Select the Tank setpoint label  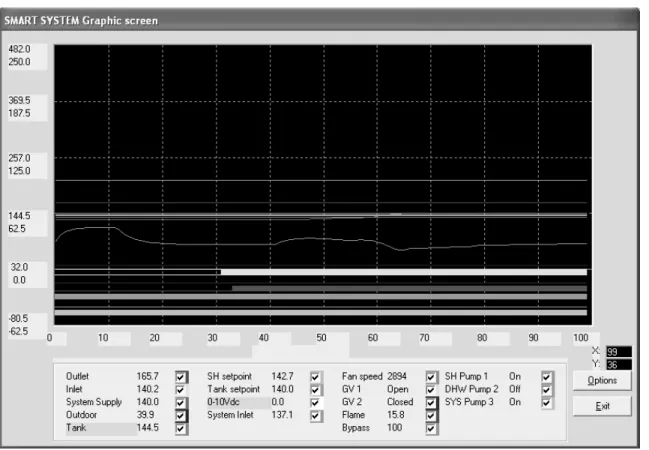(x=233, y=389)
